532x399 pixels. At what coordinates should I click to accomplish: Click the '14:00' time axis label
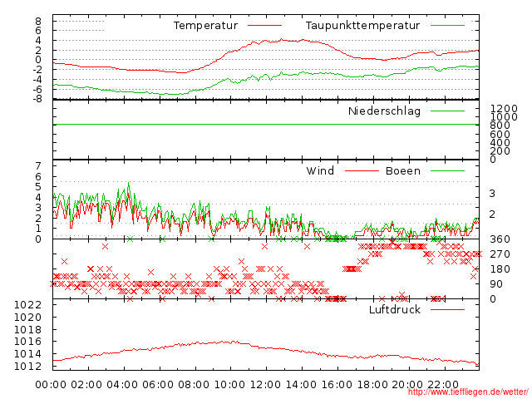[x=301, y=385]
